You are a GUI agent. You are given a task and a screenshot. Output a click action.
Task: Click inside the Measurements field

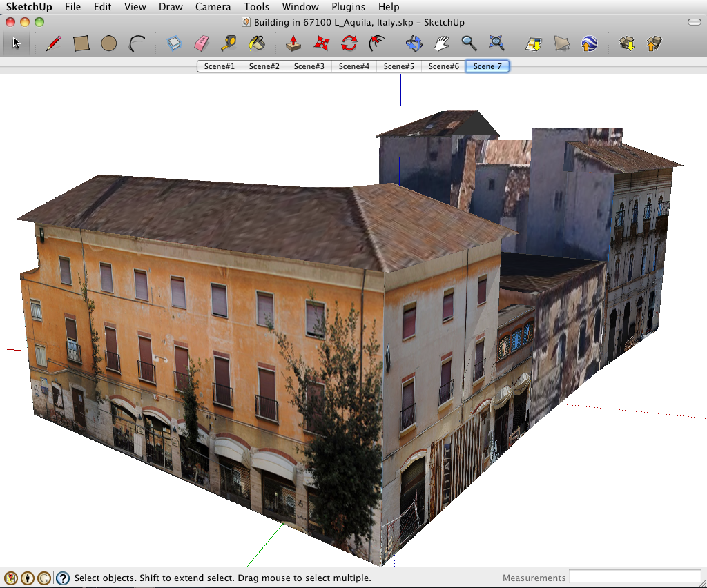(635, 578)
